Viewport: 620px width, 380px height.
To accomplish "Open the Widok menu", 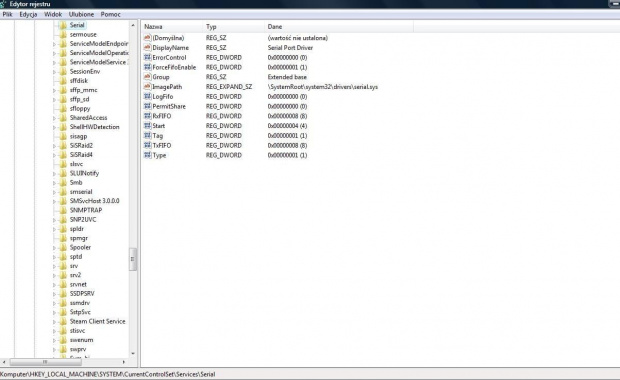I will [x=53, y=14].
